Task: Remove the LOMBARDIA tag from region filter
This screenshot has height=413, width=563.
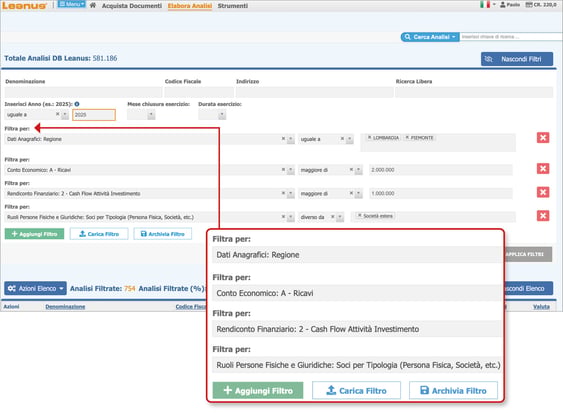Action: tap(369, 138)
